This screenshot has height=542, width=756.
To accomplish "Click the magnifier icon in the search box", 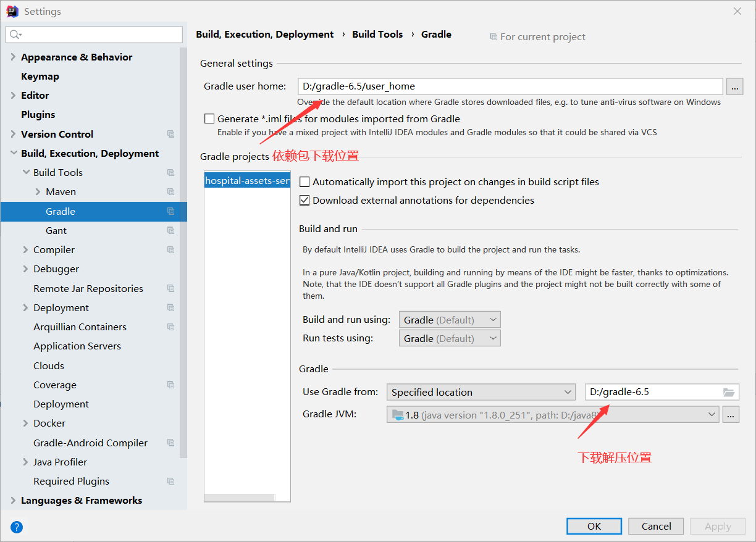I will pyautogui.click(x=15, y=35).
